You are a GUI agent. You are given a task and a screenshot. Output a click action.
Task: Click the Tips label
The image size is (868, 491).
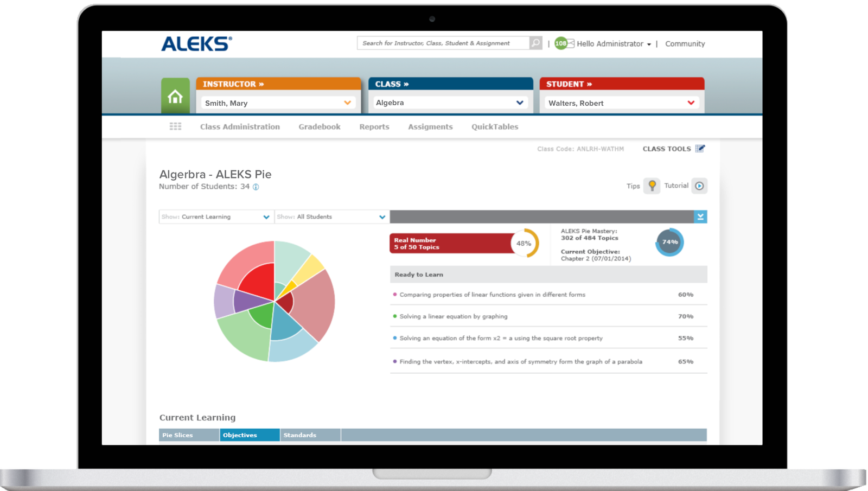click(633, 186)
